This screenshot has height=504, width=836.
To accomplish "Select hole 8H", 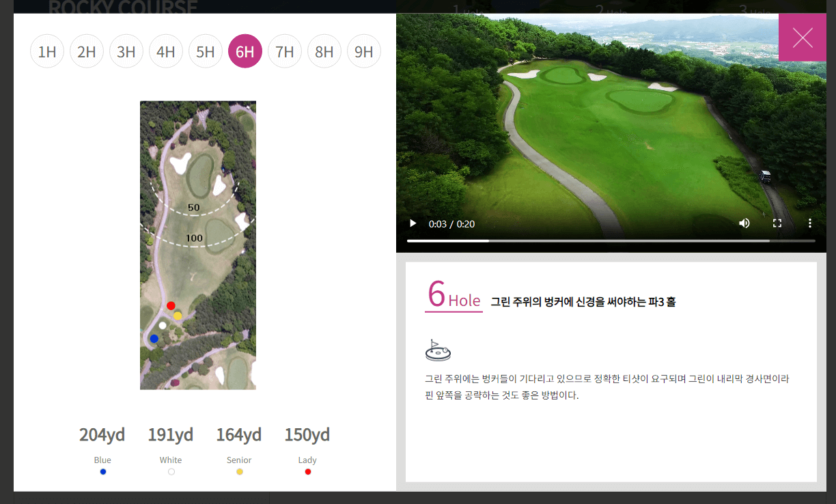I will click(x=324, y=51).
